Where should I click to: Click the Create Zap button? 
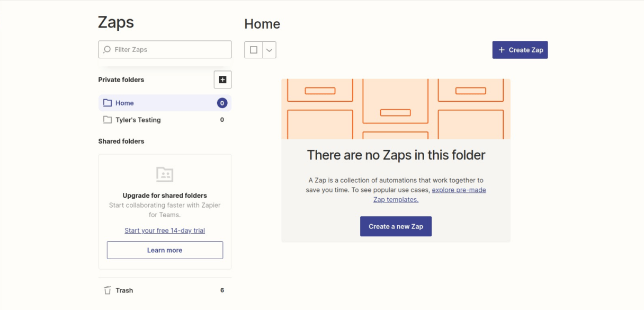click(520, 50)
